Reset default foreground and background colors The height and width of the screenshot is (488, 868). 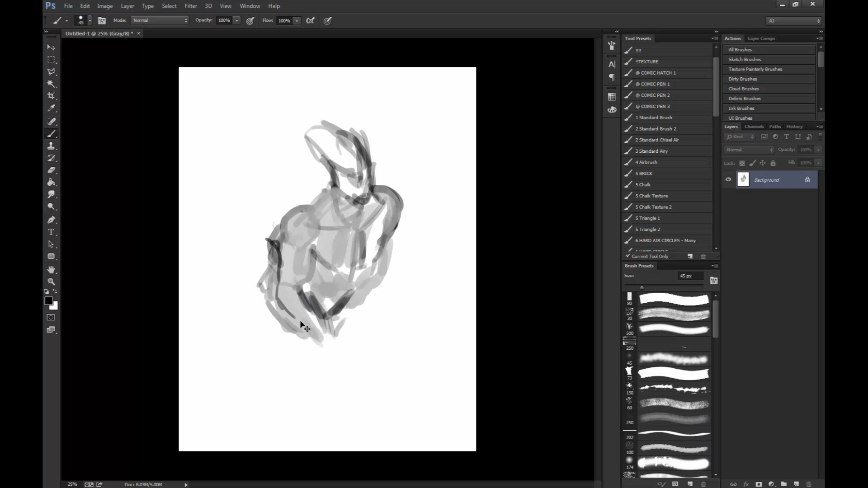click(46, 292)
